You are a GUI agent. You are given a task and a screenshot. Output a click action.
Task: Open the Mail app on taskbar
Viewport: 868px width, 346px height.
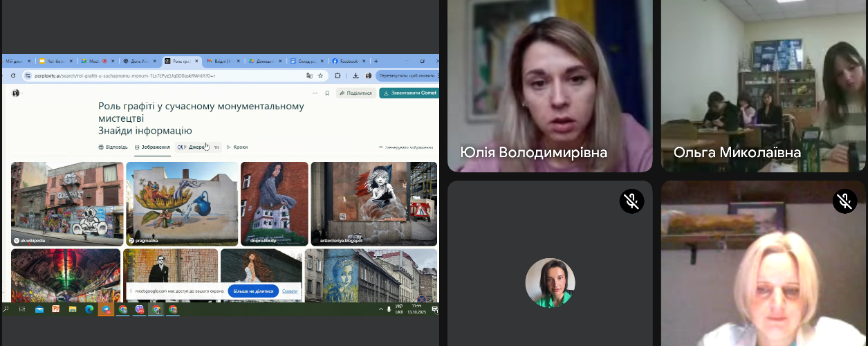[39, 309]
